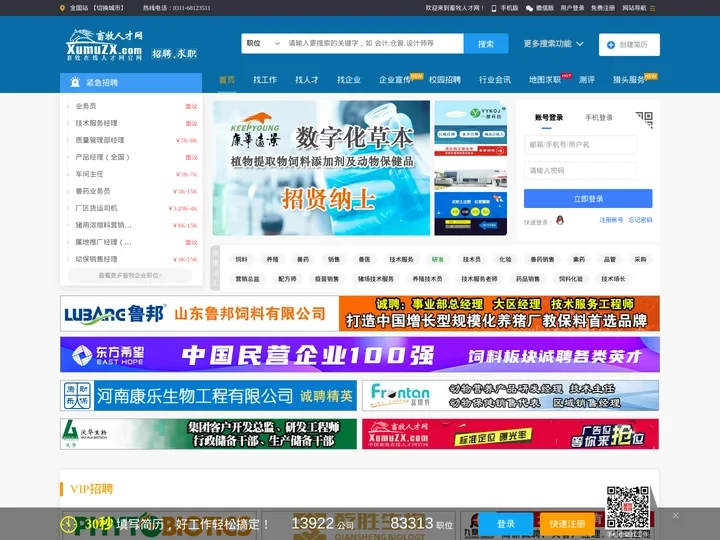Click the urgent recruitment siren icon

point(75,83)
